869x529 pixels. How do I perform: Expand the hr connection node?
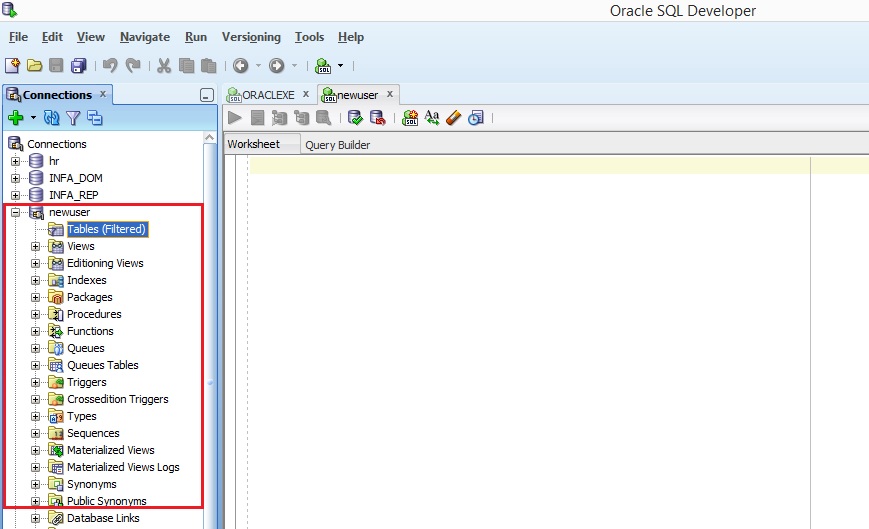(16, 161)
